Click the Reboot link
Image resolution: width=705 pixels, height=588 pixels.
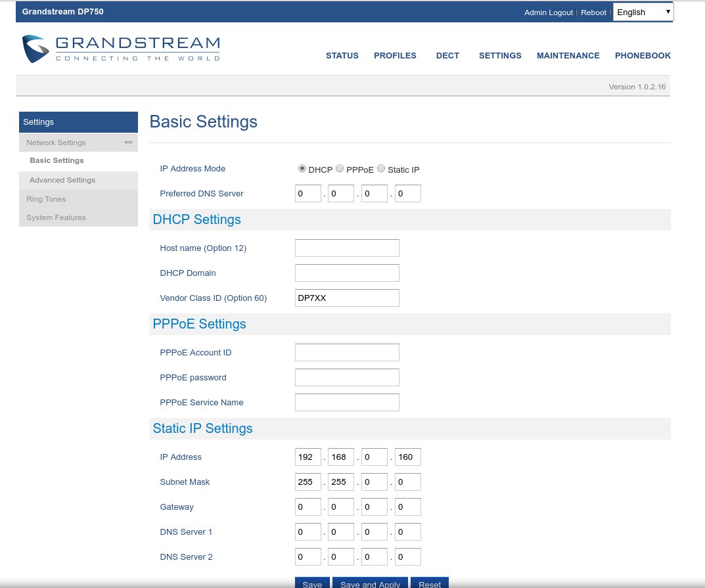coord(593,12)
